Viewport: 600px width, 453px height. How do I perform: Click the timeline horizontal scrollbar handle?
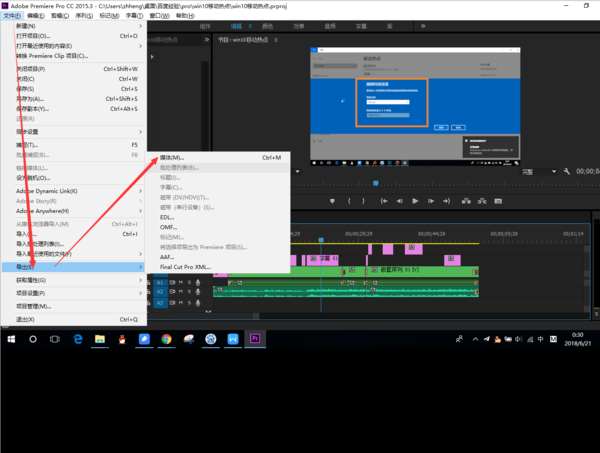point(256,316)
